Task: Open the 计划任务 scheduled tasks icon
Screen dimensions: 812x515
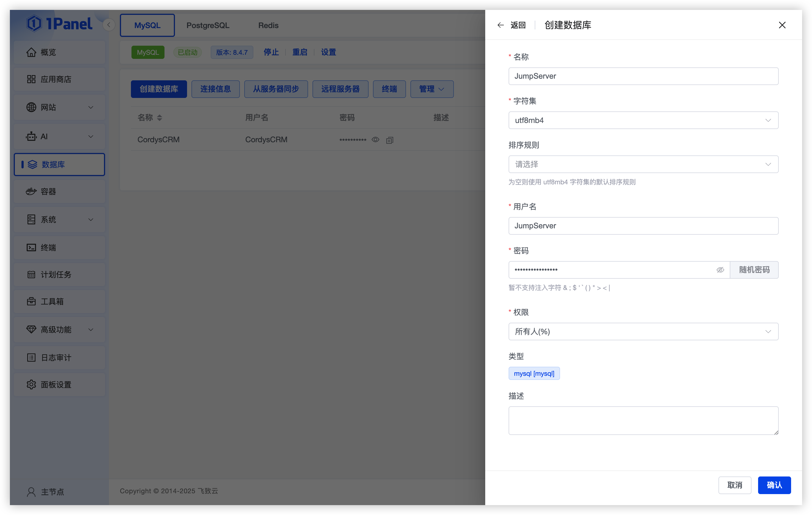Action: coord(31,274)
